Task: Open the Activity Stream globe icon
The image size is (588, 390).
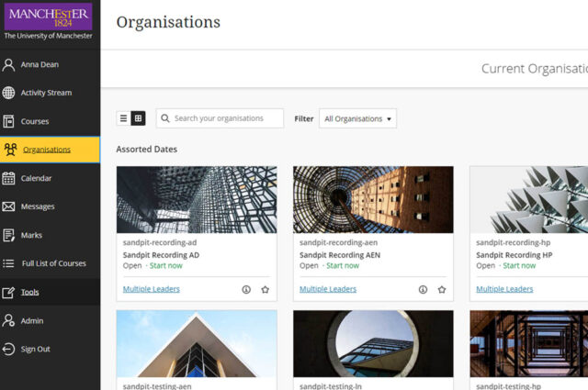Action: tap(8, 93)
